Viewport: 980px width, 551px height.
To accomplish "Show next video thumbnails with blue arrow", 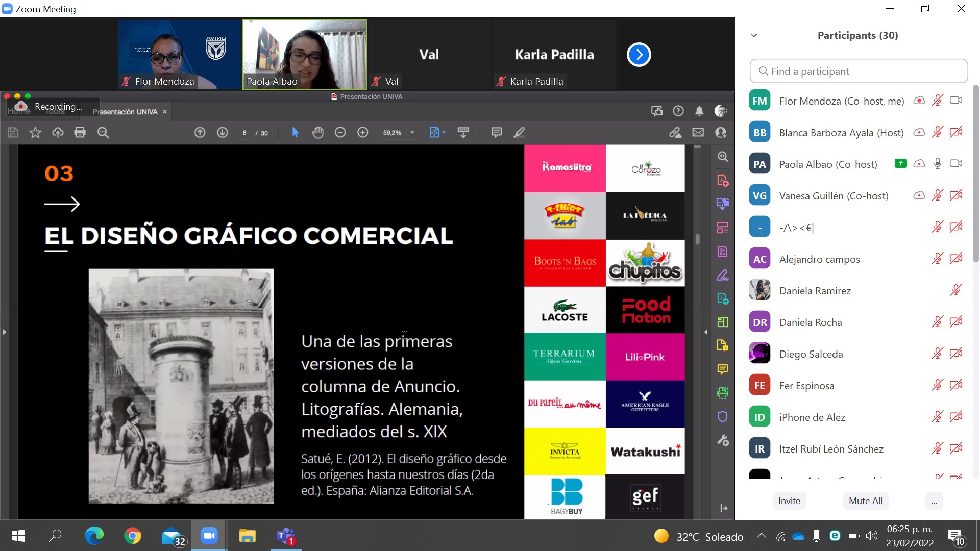I will point(639,55).
